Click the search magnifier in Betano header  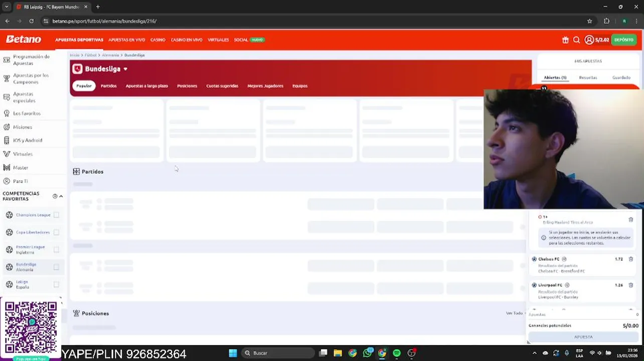[576, 40]
